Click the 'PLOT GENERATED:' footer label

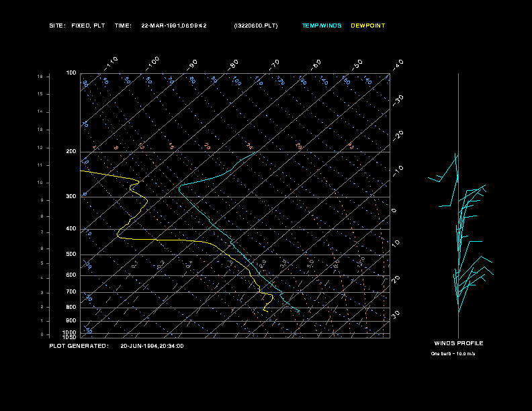(x=79, y=346)
